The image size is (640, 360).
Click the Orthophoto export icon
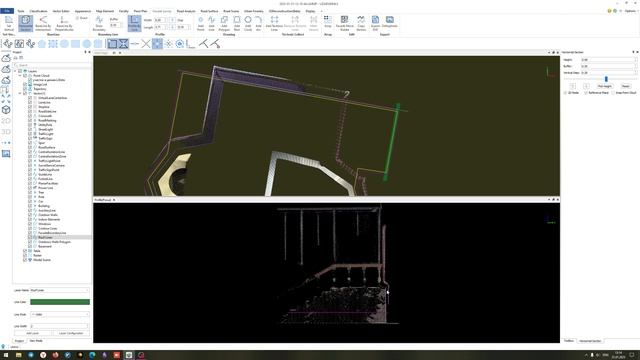coord(390,22)
